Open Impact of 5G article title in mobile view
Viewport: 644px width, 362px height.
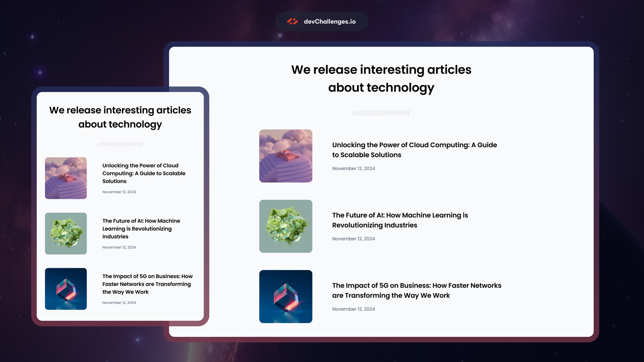pyautogui.click(x=147, y=284)
